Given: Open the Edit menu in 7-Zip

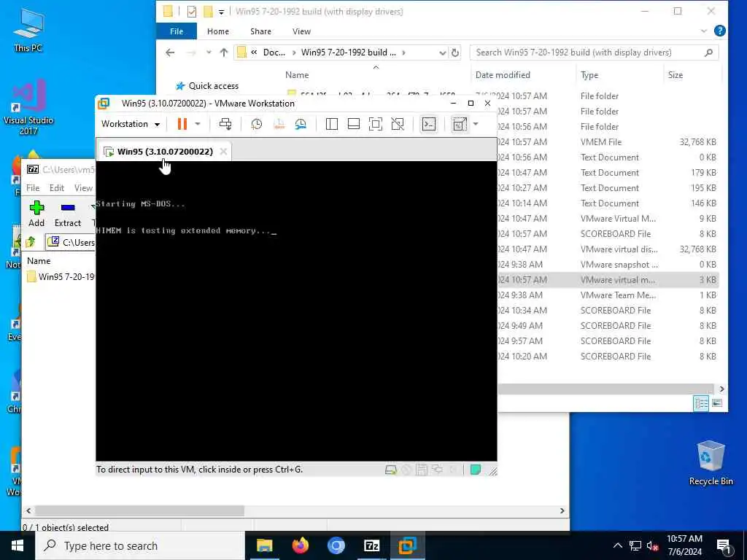Looking at the screenshot, I should coord(57,188).
